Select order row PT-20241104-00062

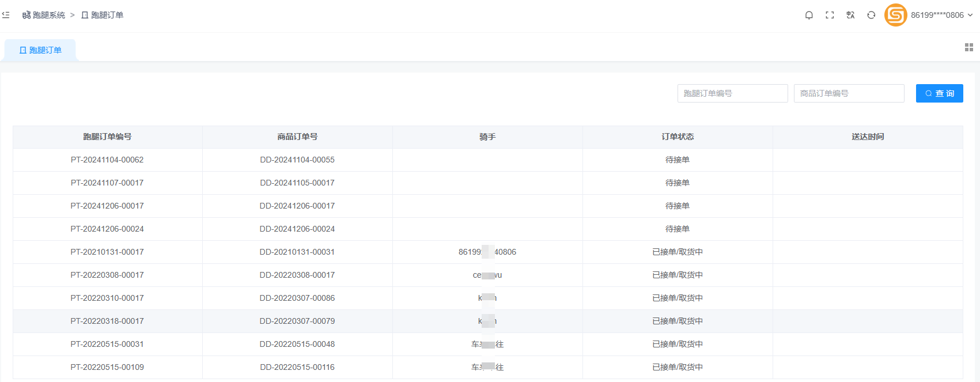click(x=107, y=160)
